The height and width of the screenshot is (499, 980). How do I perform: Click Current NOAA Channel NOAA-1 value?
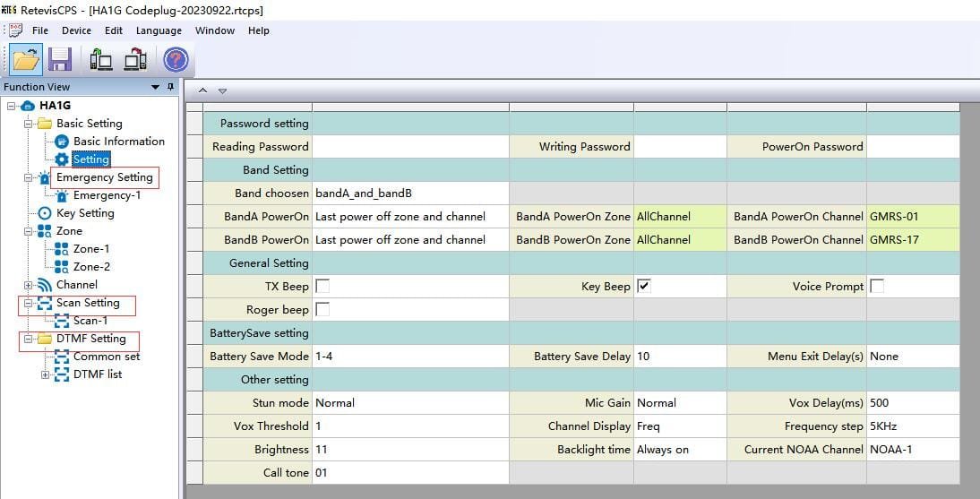coord(913,450)
